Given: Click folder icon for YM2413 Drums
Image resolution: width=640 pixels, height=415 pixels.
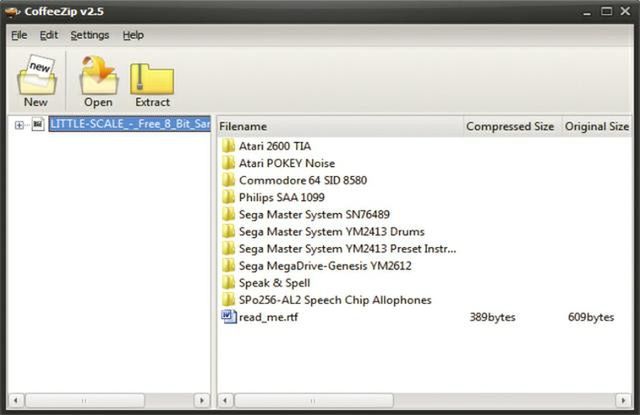Looking at the screenshot, I should 229,231.
